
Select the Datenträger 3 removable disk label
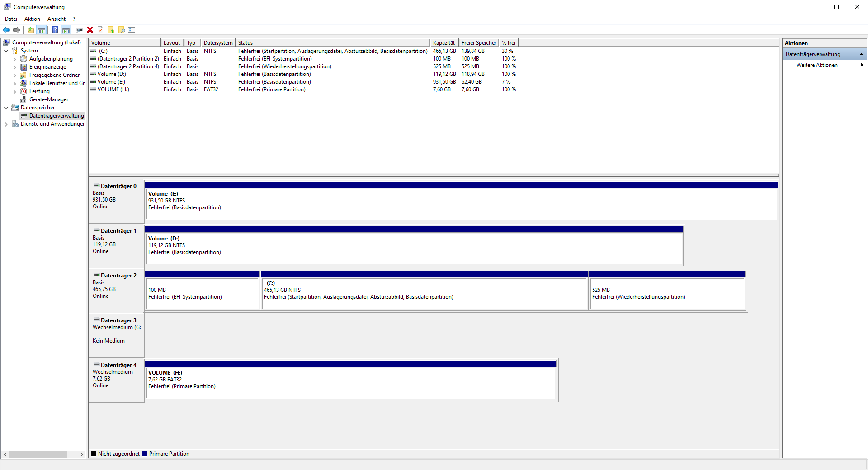click(117, 335)
